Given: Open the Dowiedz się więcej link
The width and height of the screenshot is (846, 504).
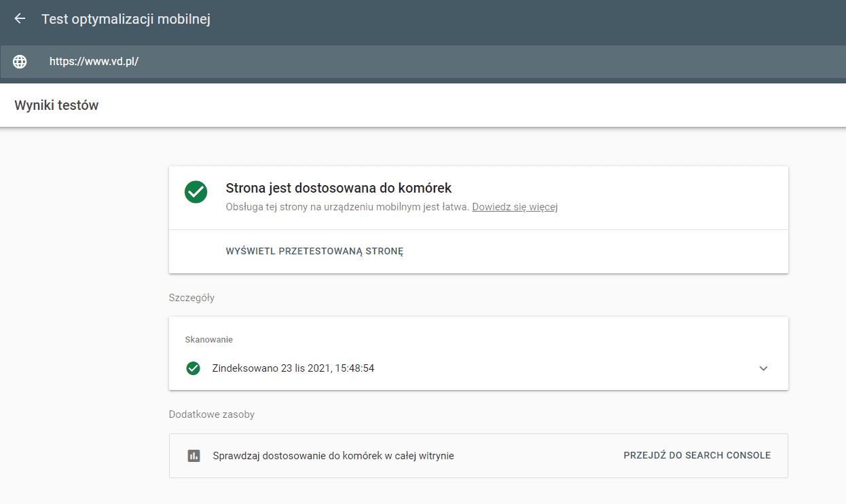Looking at the screenshot, I should pos(515,206).
